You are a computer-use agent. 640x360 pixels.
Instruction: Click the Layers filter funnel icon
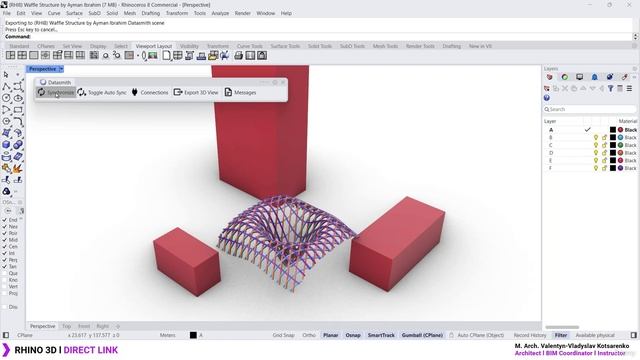[611, 88]
